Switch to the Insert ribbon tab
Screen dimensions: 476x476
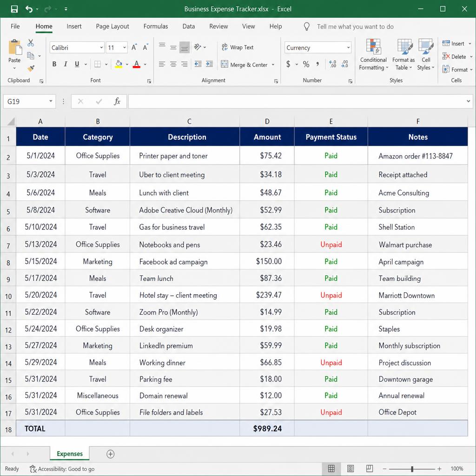[74, 26]
